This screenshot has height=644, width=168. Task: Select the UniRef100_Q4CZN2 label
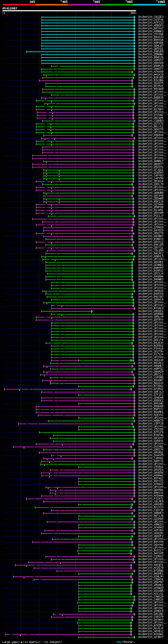pos(151,614)
